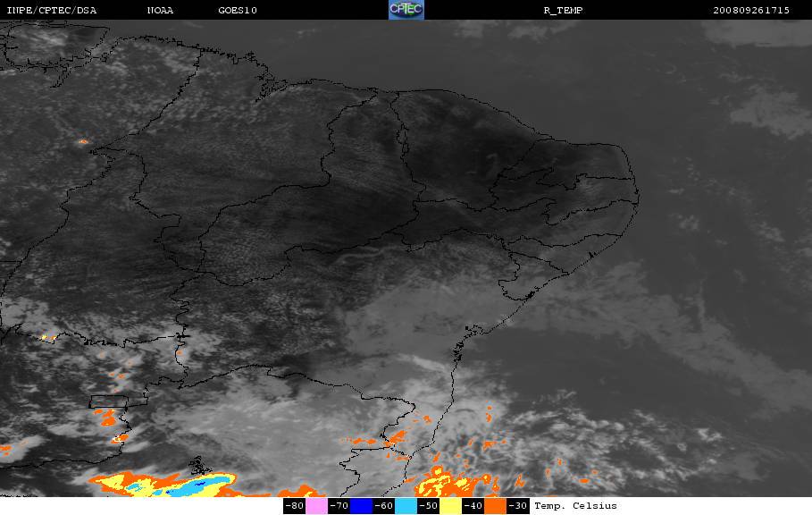Click the R_TEMP product label
Screen dimensions: 812x515
pyautogui.click(x=563, y=10)
